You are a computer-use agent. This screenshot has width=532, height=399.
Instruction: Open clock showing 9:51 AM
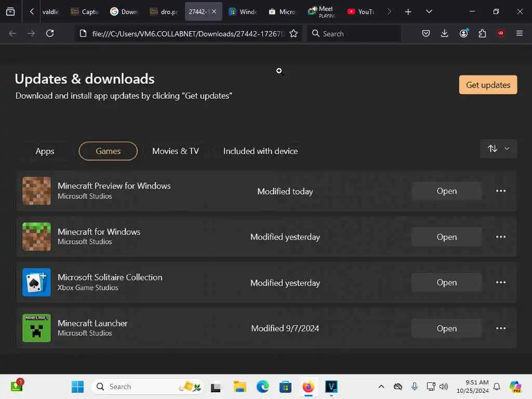(473, 387)
